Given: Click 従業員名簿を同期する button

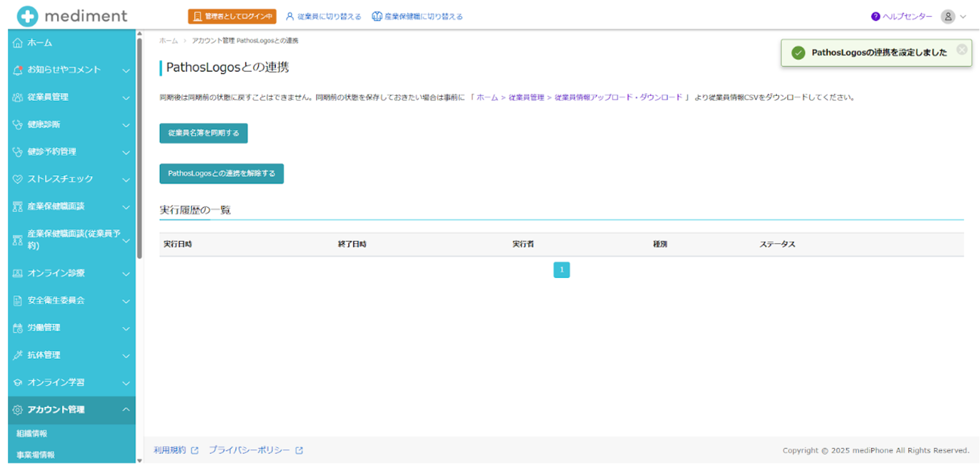Looking at the screenshot, I should (204, 133).
